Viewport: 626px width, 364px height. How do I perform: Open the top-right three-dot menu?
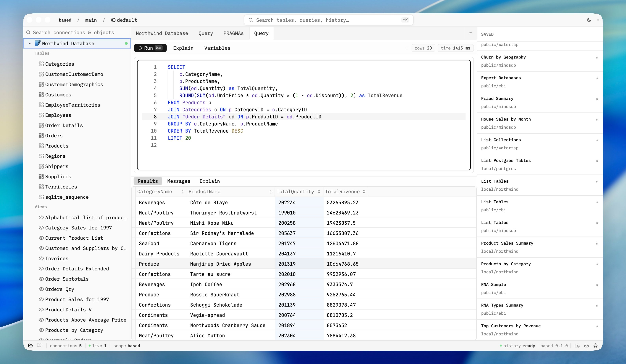pyautogui.click(x=598, y=20)
